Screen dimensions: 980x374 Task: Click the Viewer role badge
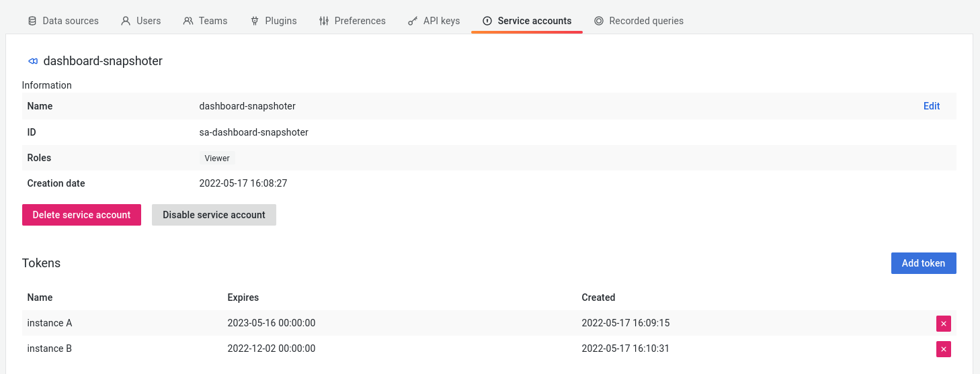(x=217, y=158)
